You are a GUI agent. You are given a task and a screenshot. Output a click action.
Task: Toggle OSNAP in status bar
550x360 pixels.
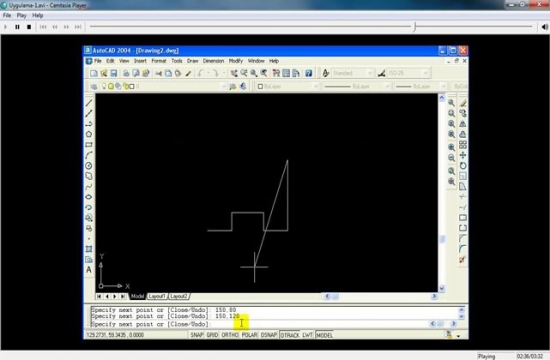pos(269,335)
